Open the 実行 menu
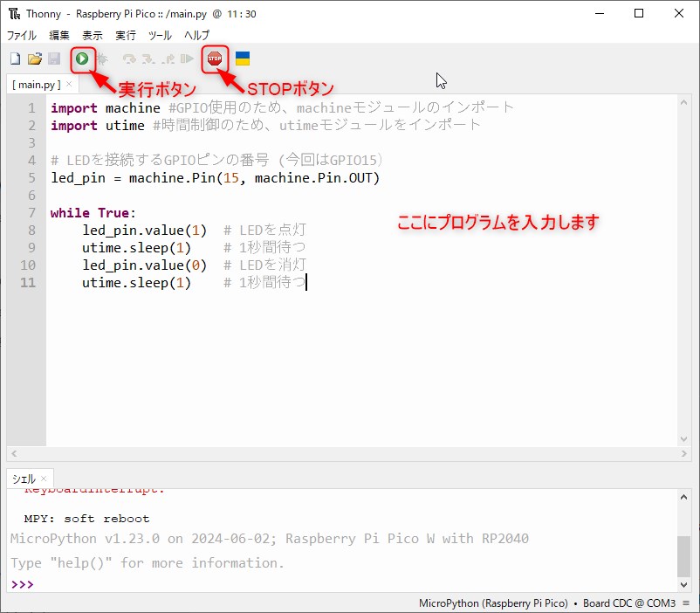This screenshot has width=700, height=613. pos(126,35)
